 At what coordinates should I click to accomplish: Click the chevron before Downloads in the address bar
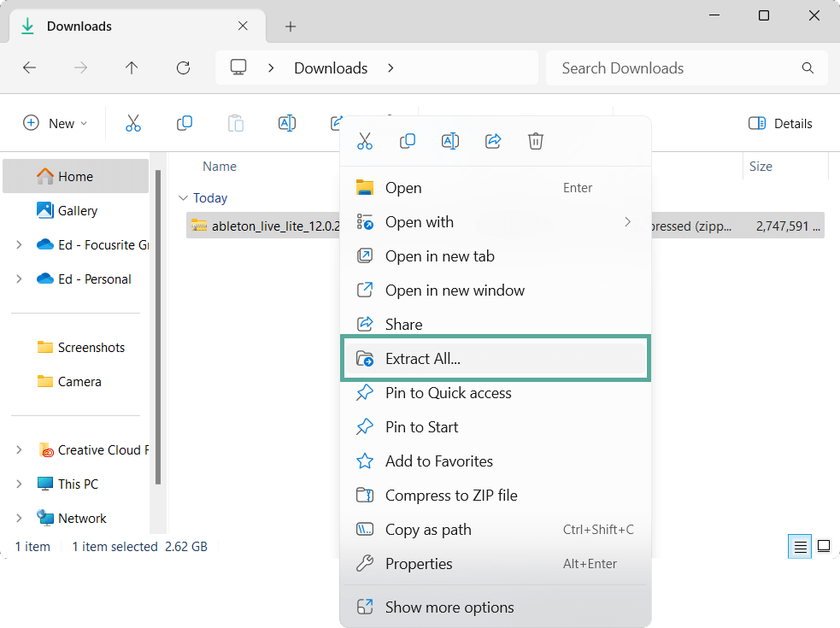pyautogui.click(x=271, y=68)
